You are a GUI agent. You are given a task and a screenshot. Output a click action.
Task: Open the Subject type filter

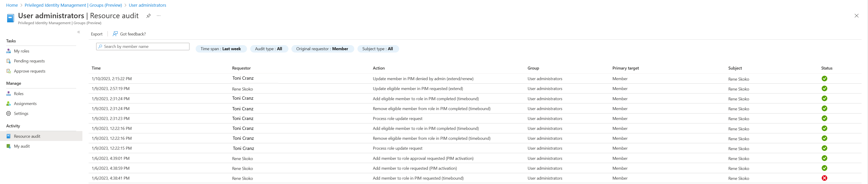tap(377, 49)
